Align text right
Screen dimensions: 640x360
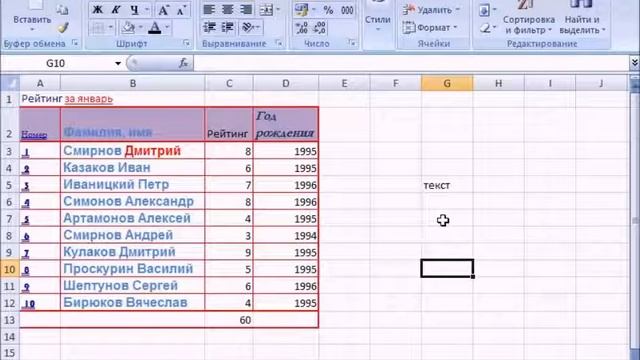246,10
